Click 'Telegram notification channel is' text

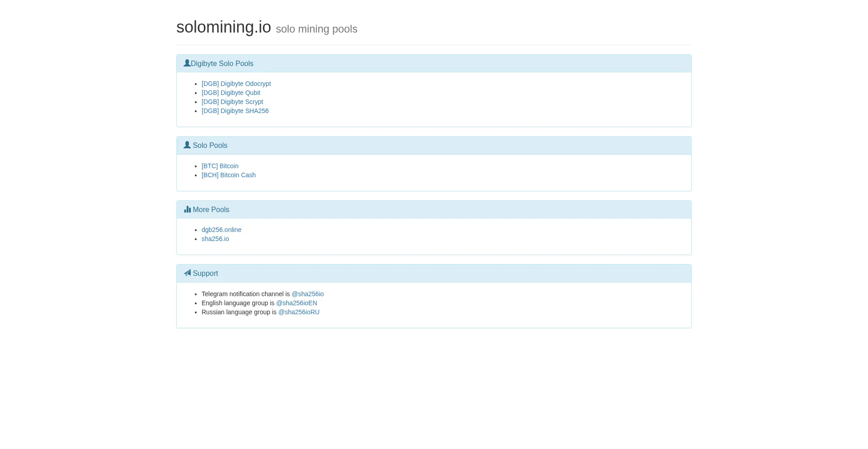click(245, 294)
